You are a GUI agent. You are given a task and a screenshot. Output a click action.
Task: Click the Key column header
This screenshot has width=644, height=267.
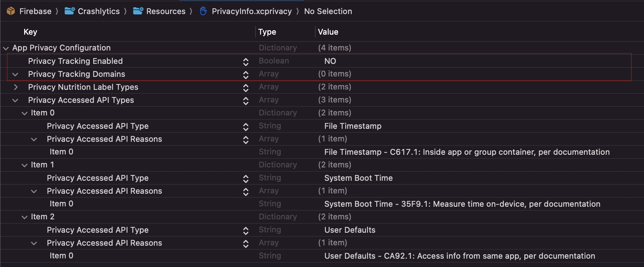pyautogui.click(x=30, y=32)
